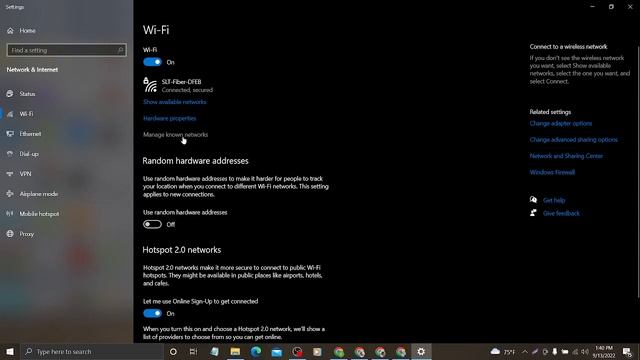Open Manage known networks

176,135
